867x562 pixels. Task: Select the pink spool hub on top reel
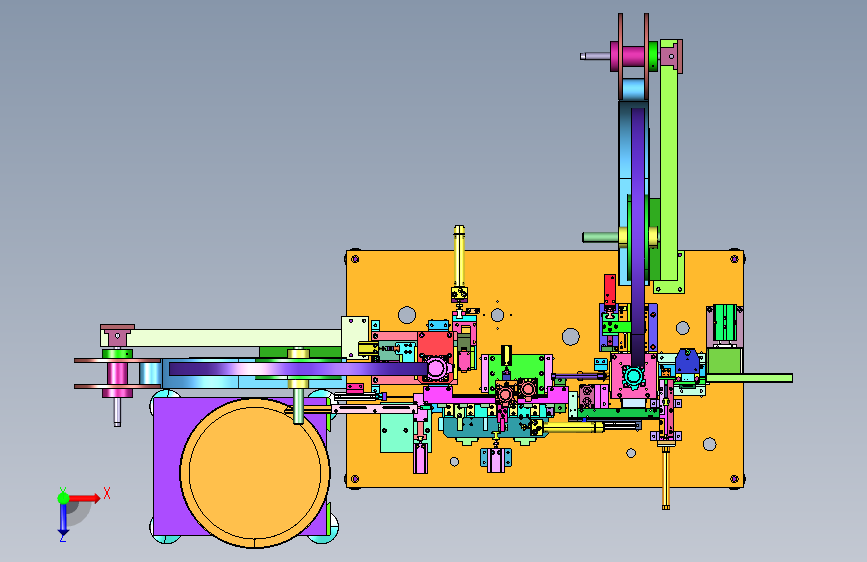[634, 56]
